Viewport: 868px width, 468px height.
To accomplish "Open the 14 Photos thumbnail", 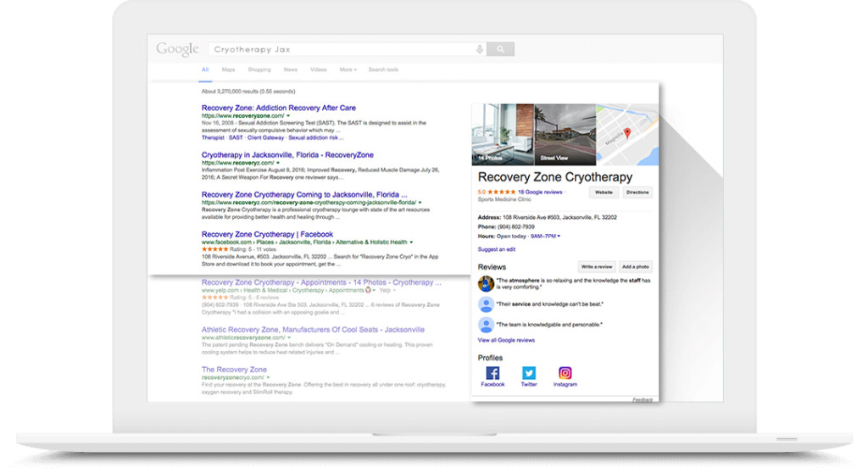I will (503, 135).
